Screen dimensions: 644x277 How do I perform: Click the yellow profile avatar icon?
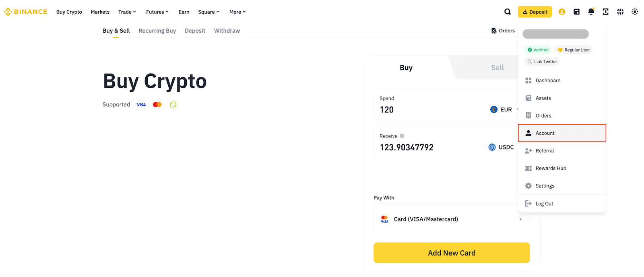tap(562, 12)
